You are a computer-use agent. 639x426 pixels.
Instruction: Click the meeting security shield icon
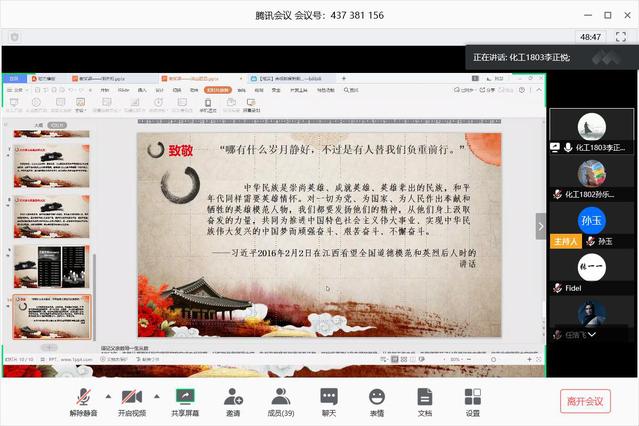(x=14, y=36)
